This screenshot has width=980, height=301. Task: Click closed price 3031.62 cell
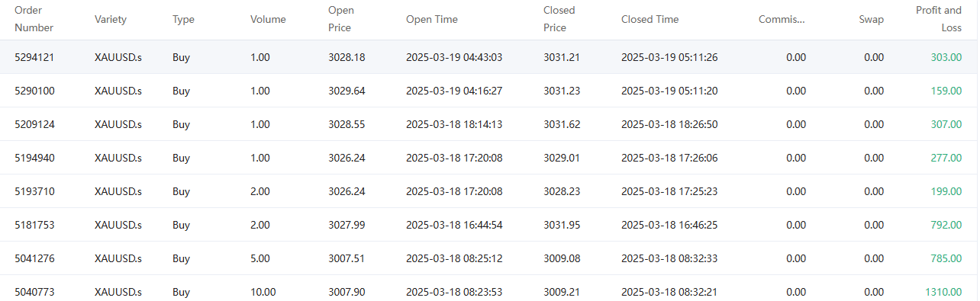(x=562, y=124)
